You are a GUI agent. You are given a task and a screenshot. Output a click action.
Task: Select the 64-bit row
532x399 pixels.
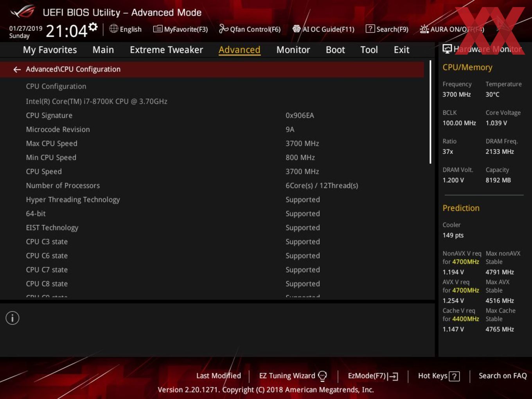tap(212, 214)
